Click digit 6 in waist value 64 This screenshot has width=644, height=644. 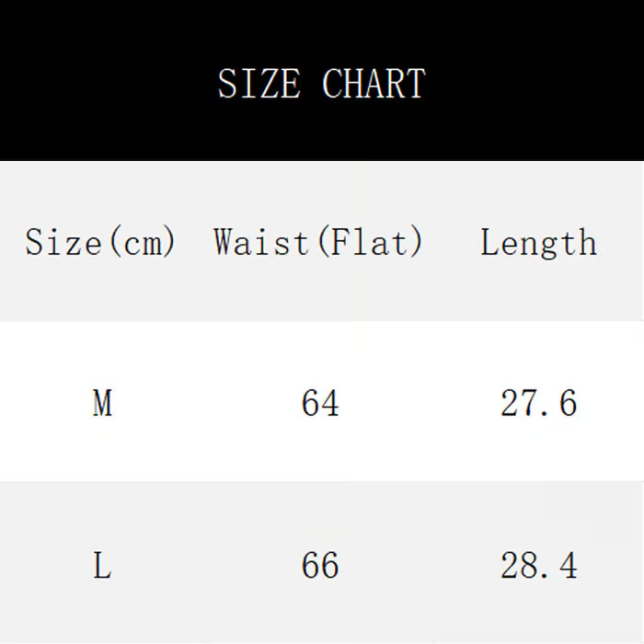pos(311,403)
